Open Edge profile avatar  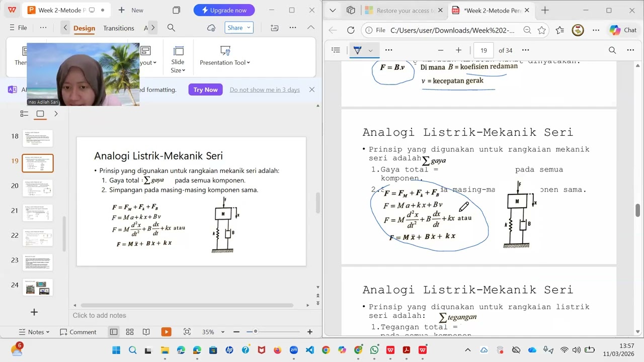578,30
